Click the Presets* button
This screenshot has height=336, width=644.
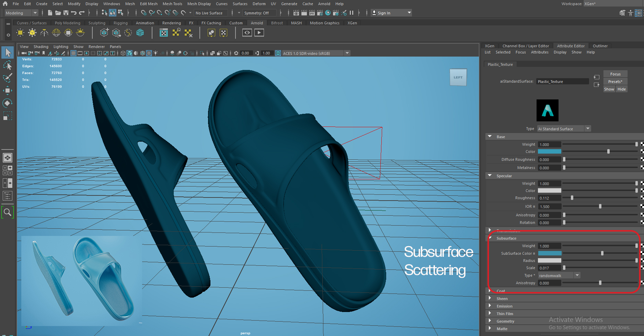click(x=615, y=82)
